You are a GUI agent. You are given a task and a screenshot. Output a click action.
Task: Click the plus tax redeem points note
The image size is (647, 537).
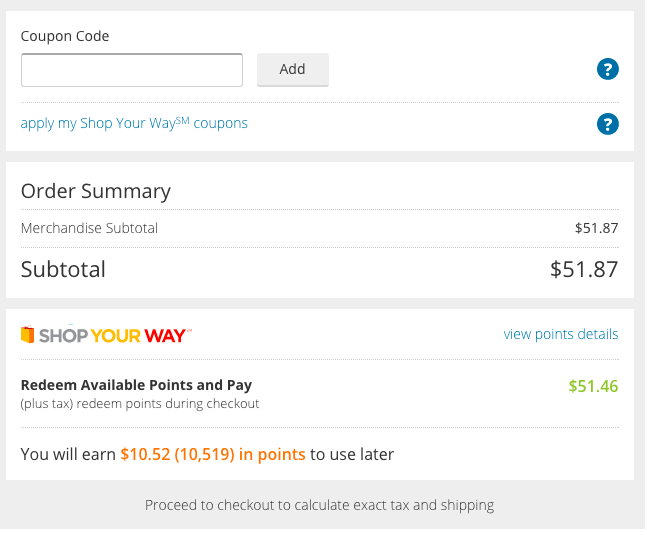point(140,404)
